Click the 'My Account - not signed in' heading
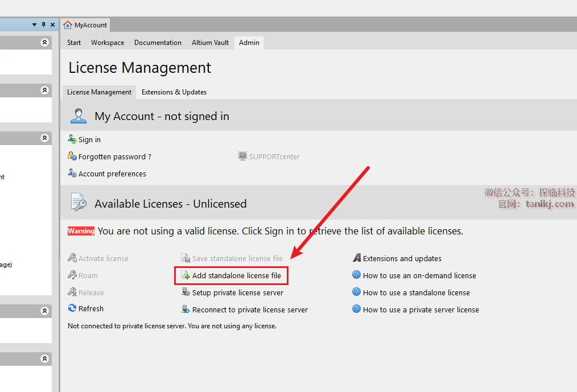Image resolution: width=577 pixels, height=392 pixels. 162,116
